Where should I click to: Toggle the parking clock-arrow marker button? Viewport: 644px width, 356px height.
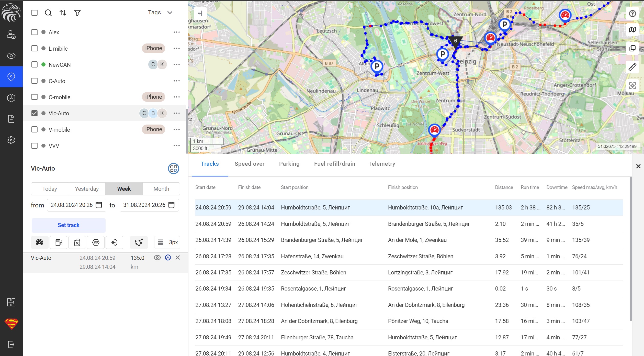115,242
